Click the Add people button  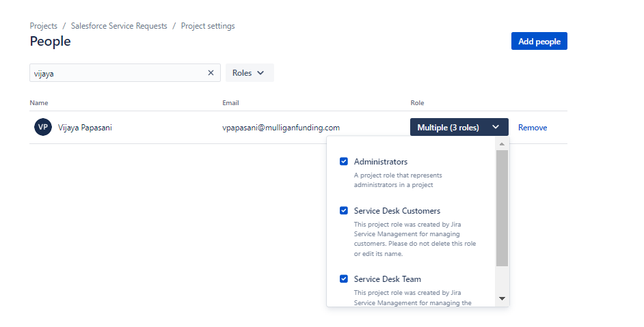coord(539,41)
